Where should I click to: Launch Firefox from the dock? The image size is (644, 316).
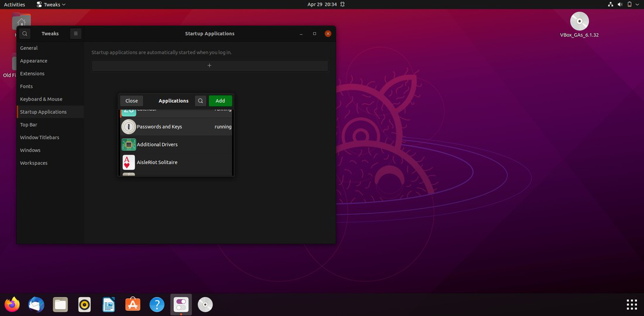click(12, 304)
